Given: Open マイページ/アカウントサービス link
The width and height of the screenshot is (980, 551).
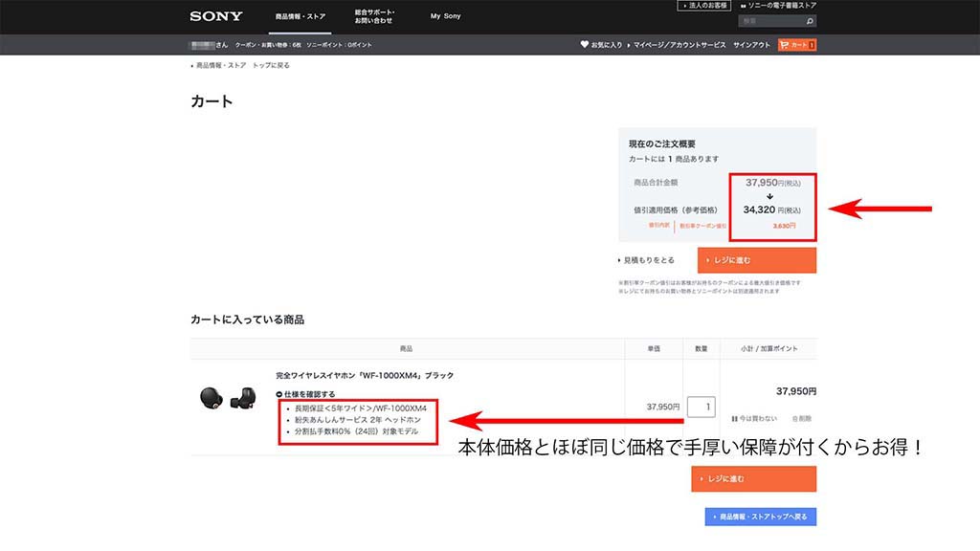Looking at the screenshot, I should (679, 45).
